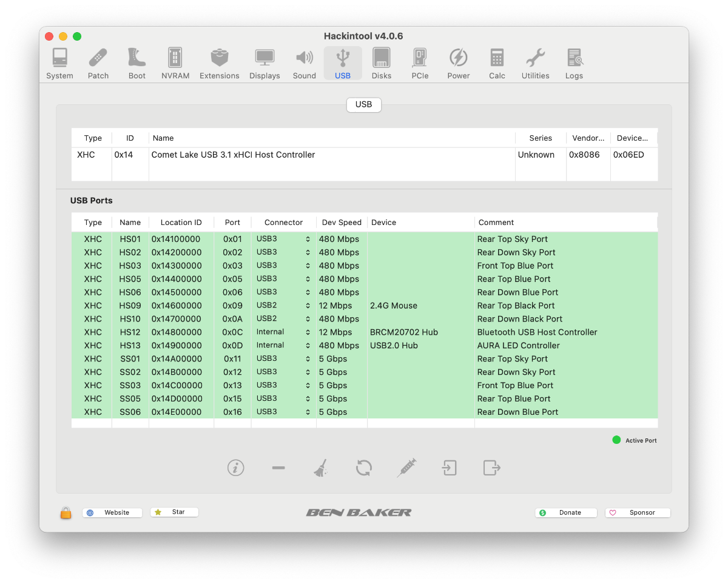Switch to the Power section

[x=459, y=64]
